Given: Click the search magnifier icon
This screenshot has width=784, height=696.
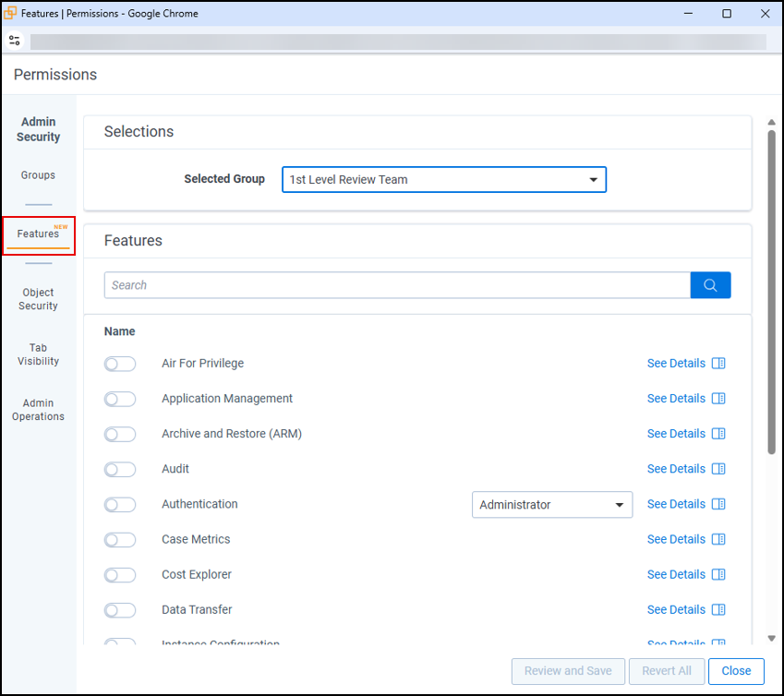Looking at the screenshot, I should [710, 284].
